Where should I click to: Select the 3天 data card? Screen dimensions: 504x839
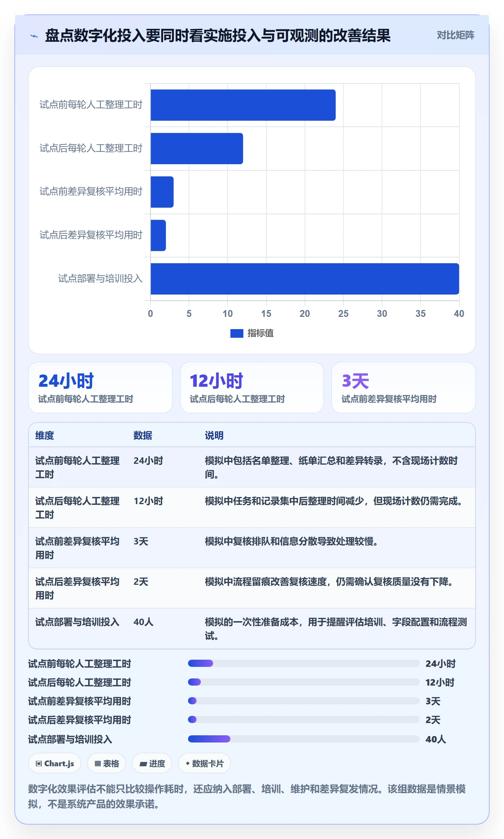pyautogui.click(x=403, y=387)
